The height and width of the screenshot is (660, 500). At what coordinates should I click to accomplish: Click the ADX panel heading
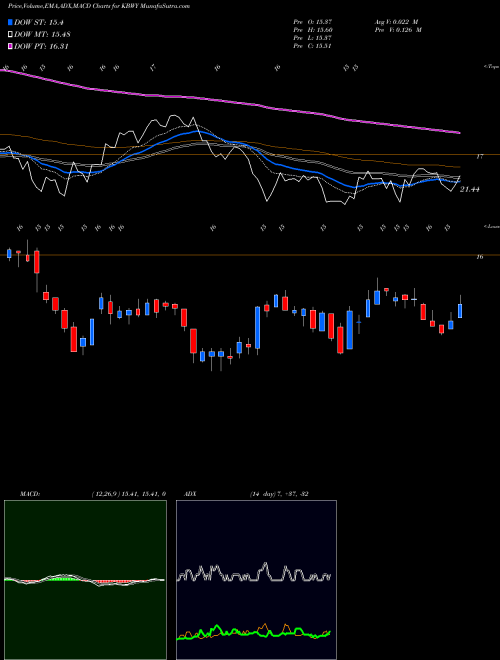191,494
